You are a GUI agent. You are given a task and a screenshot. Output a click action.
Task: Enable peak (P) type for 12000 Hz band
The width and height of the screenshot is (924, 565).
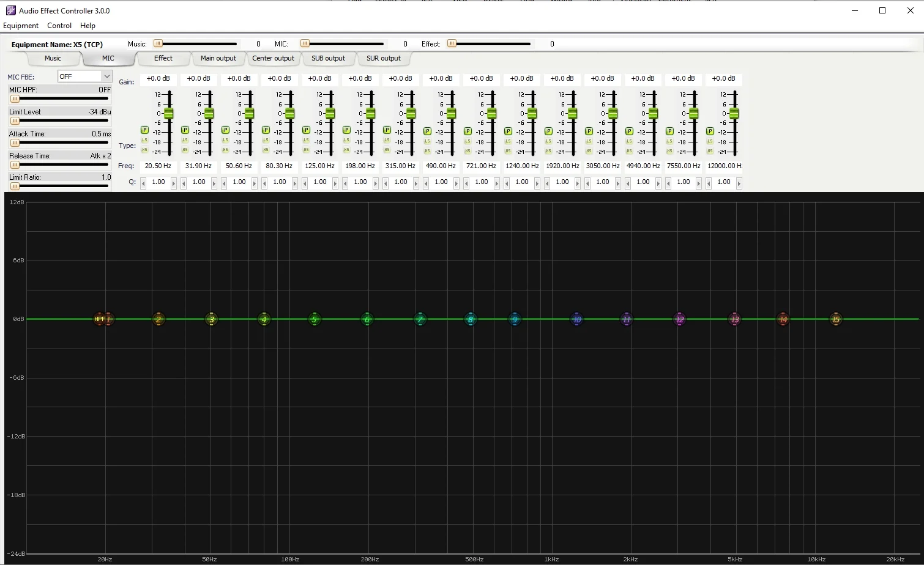(710, 131)
